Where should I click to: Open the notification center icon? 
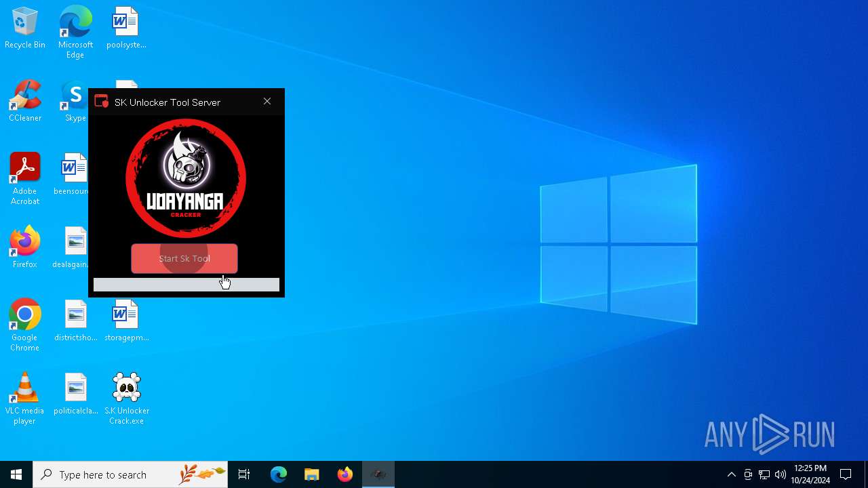tap(846, 474)
